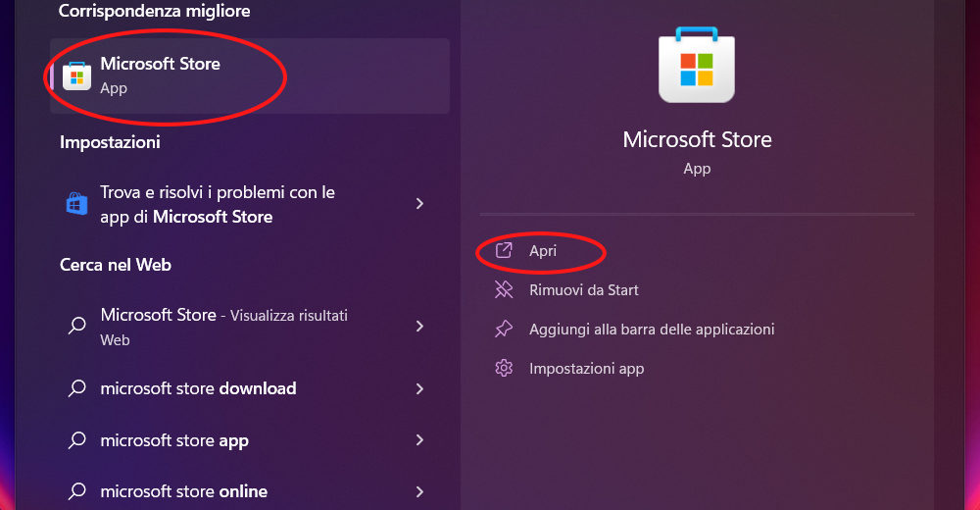Click the unpin icon beside Rimuovi da Start
This screenshot has width=980, height=510.
(x=504, y=290)
